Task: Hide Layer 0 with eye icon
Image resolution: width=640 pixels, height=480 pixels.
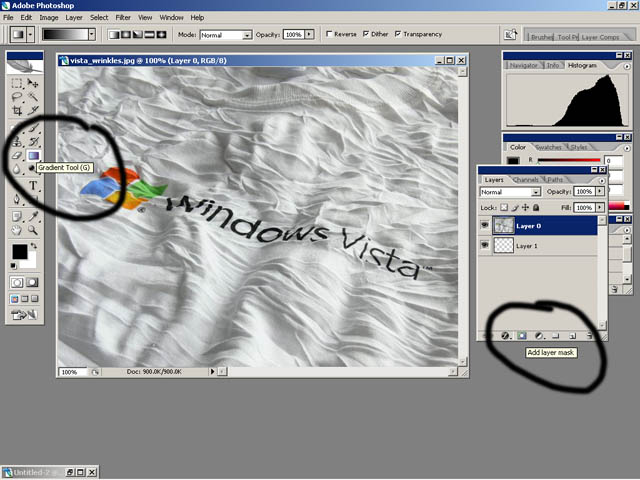Action: [485, 227]
